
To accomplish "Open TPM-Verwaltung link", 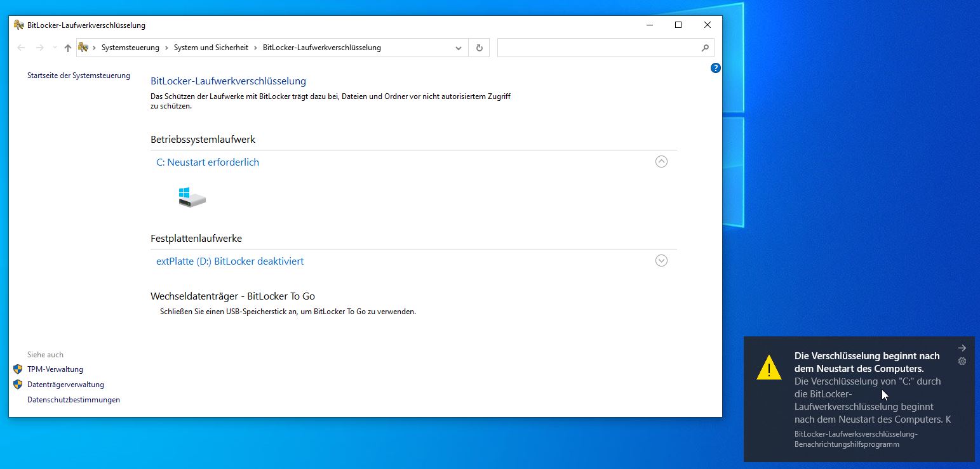I will click(x=55, y=369).
